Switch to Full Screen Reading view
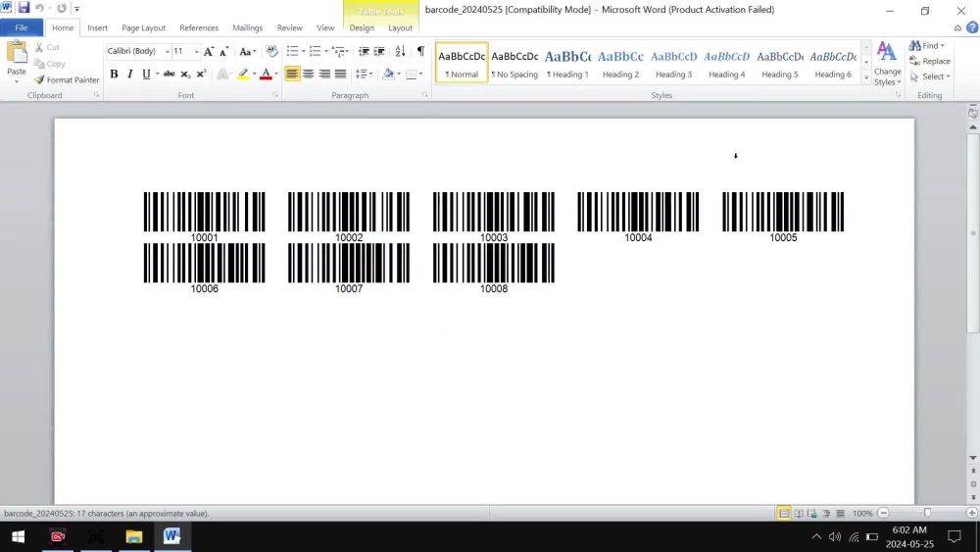Screen dimensions: 980x552 799,513
